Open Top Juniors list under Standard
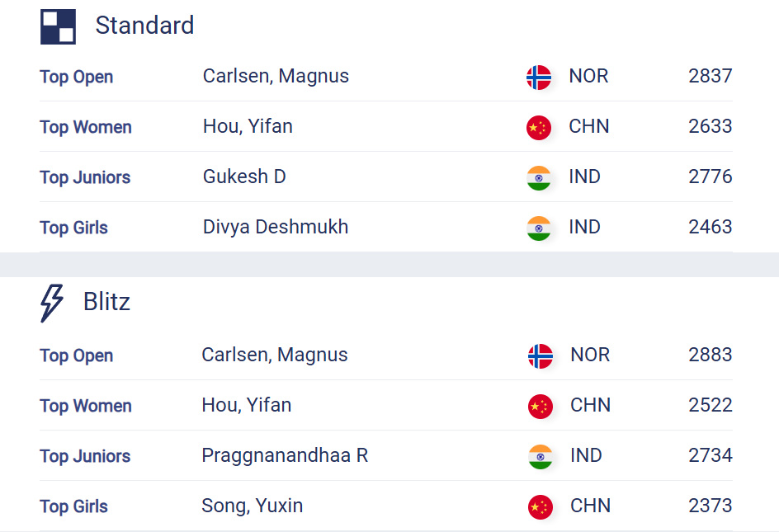779x532 pixels. (85, 177)
